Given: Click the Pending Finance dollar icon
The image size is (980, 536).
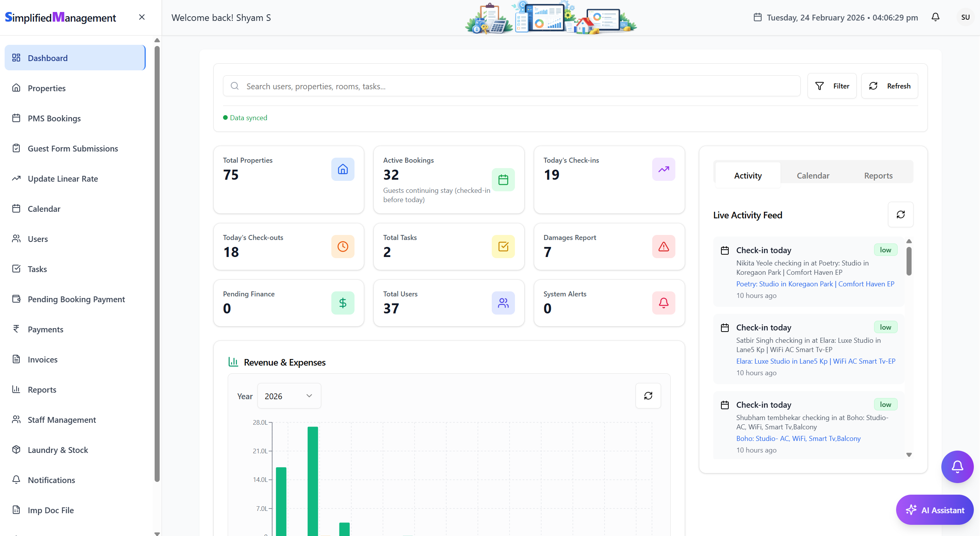Looking at the screenshot, I should 343,303.
